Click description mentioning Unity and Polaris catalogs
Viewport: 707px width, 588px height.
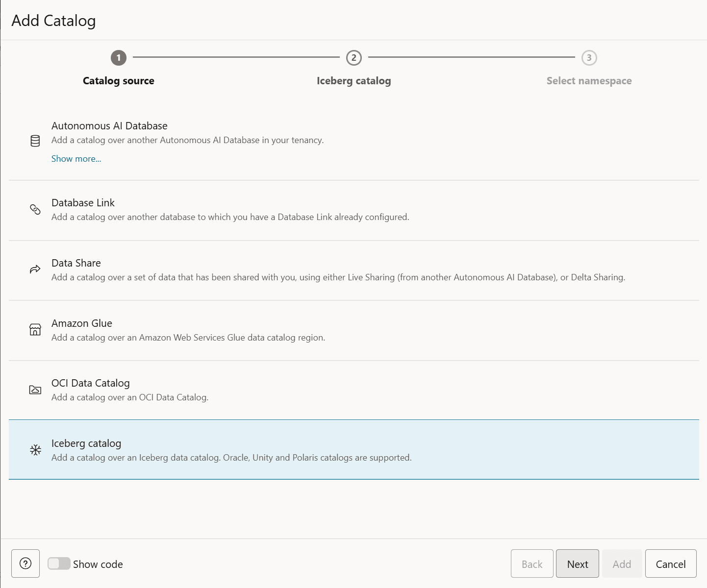tap(231, 458)
